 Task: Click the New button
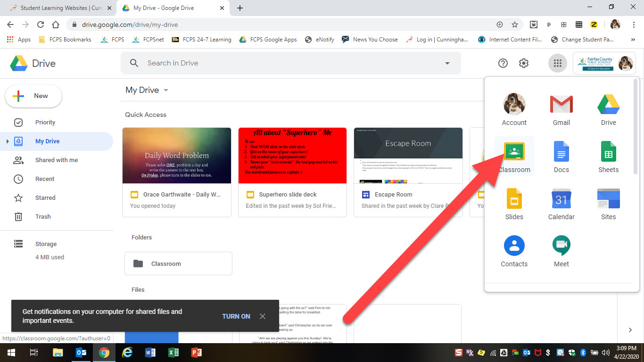(x=33, y=96)
